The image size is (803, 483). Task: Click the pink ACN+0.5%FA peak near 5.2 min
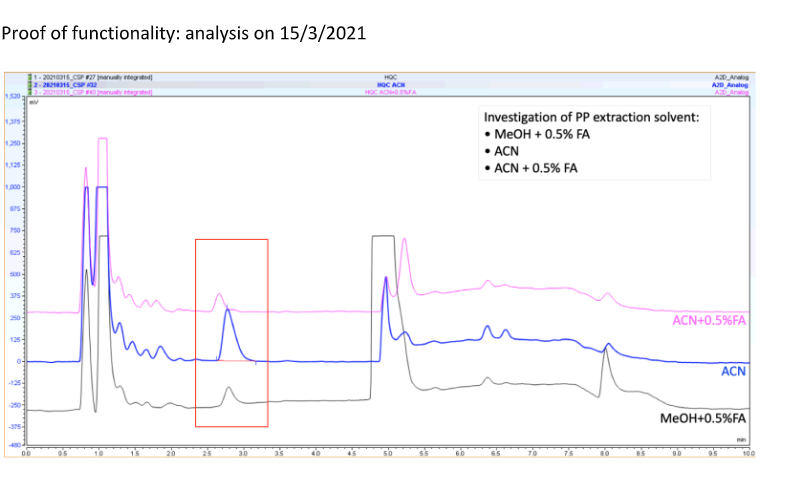pyautogui.click(x=404, y=239)
